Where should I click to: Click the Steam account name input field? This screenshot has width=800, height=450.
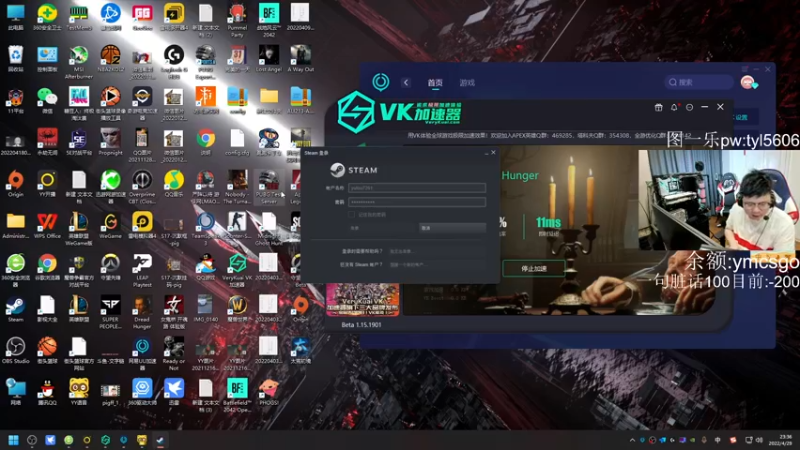(417, 188)
